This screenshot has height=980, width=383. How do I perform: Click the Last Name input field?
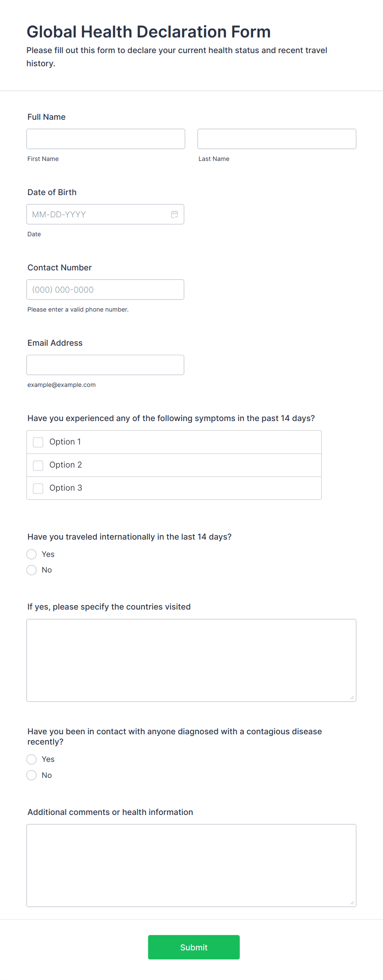[277, 139]
